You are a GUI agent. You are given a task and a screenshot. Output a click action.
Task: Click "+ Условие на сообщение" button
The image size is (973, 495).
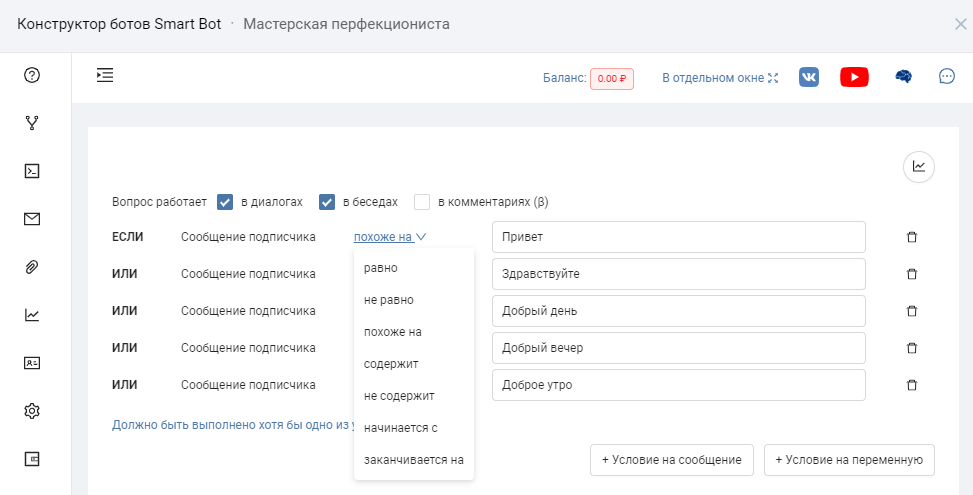coord(671,460)
